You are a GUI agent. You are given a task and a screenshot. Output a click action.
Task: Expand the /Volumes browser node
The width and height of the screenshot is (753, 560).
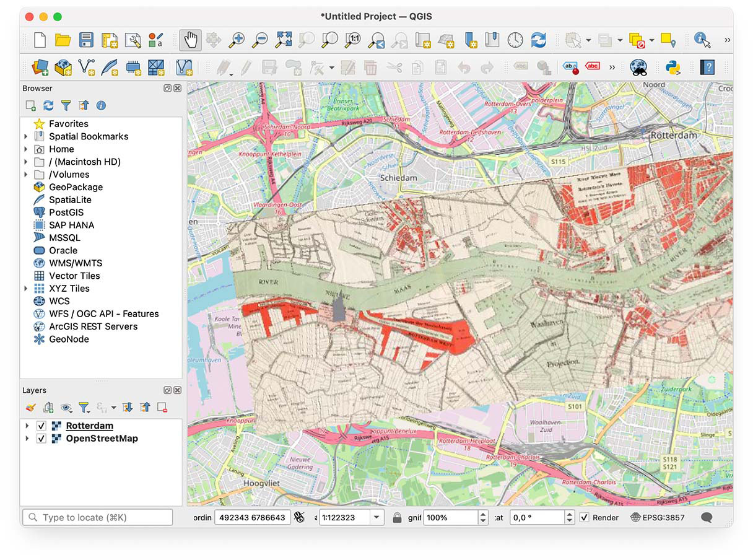[26, 175]
